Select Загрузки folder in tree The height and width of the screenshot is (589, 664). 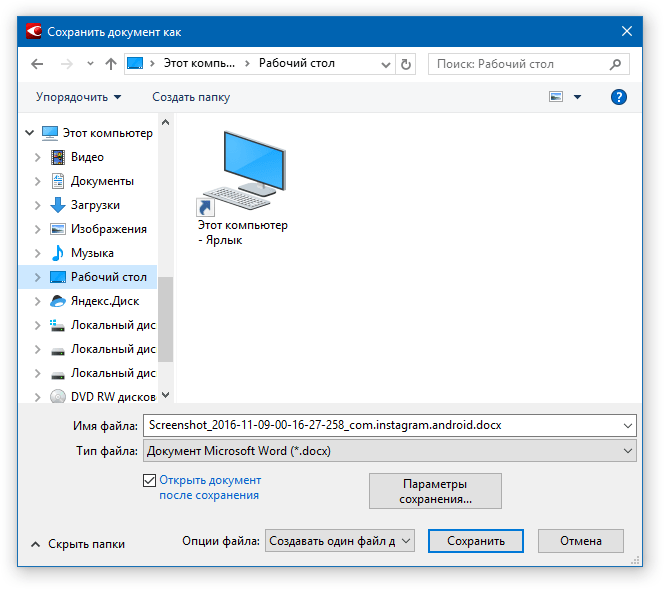point(95,205)
